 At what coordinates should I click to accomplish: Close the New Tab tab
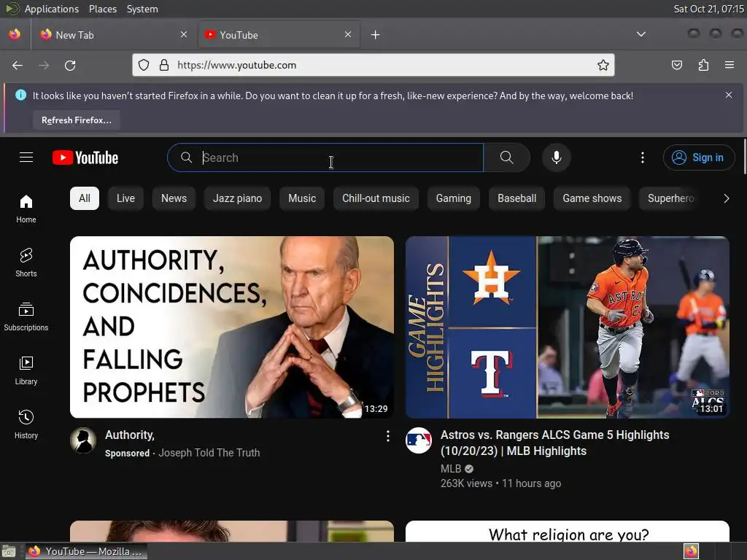click(183, 34)
